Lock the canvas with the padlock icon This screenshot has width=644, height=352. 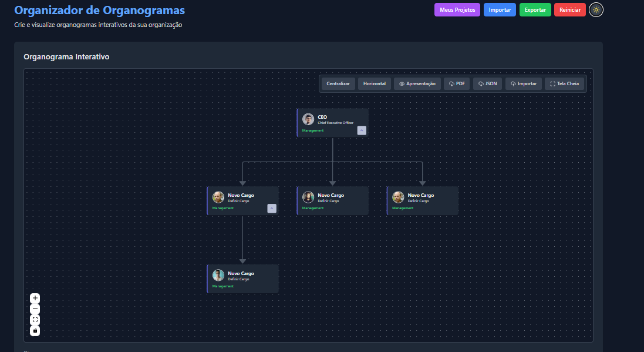(35, 330)
